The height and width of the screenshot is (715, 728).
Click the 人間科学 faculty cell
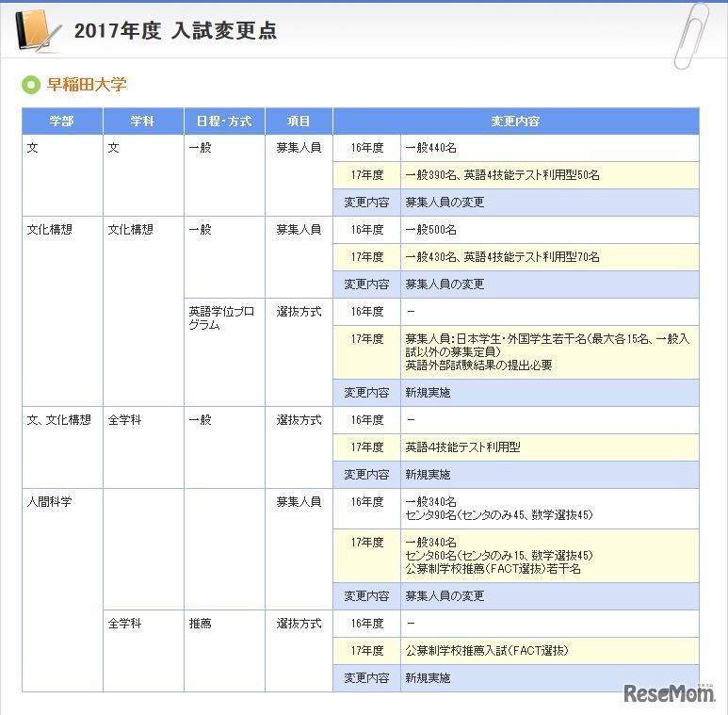[x=62, y=590]
